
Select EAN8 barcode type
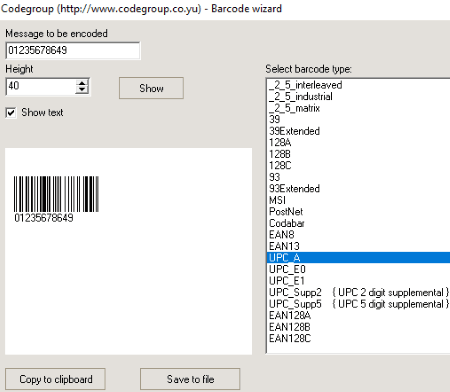tap(359, 235)
